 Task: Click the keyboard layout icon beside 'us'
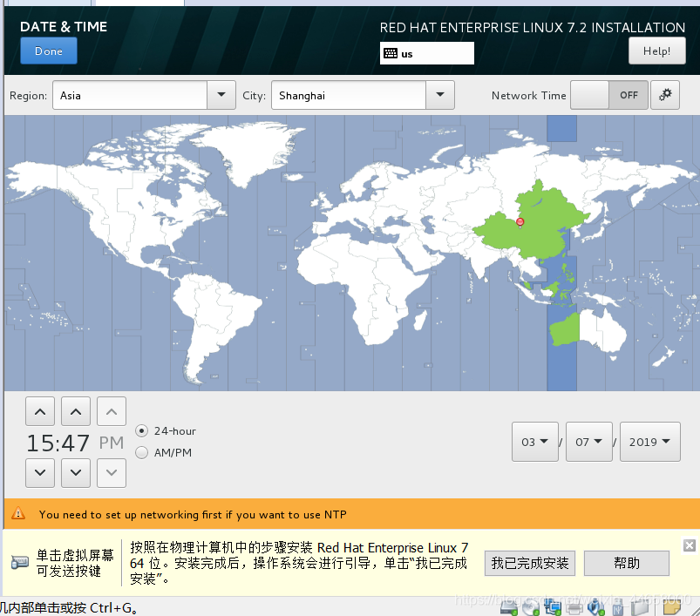point(391,53)
